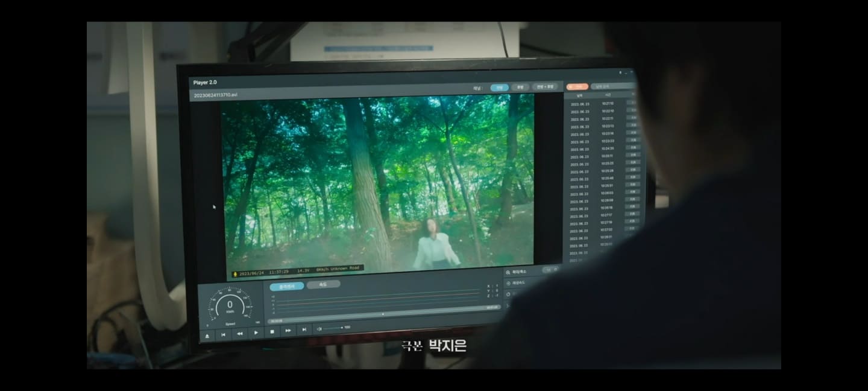Click the Player 2.0 title
The width and height of the screenshot is (868, 391).
(205, 82)
